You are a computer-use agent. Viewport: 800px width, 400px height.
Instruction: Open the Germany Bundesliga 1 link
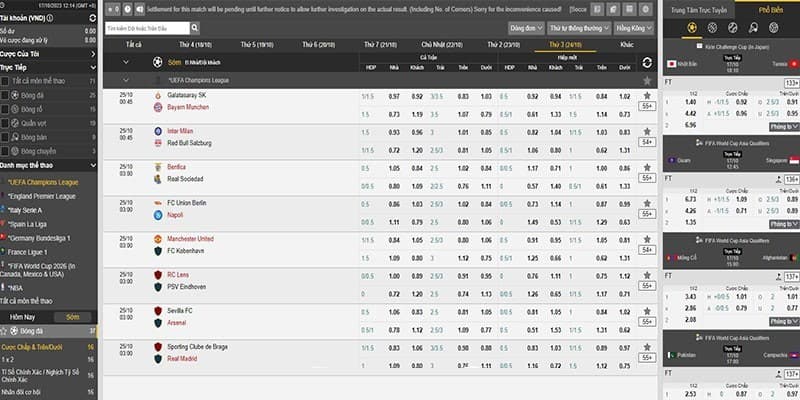click(39, 238)
